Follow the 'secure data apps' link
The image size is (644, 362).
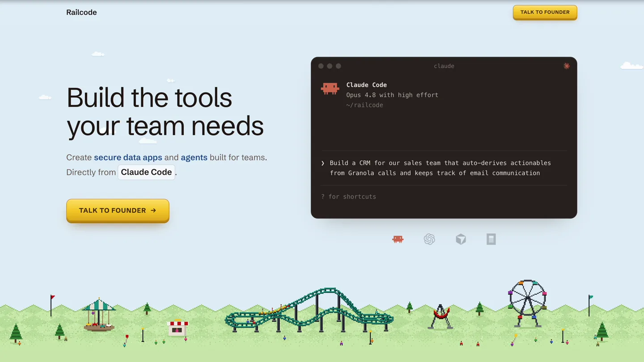point(128,157)
